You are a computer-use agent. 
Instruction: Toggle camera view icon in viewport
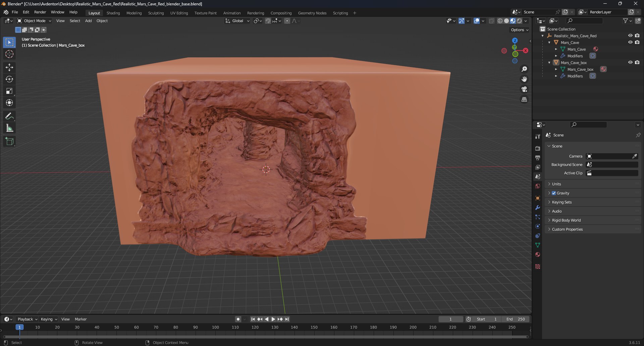[x=524, y=89]
